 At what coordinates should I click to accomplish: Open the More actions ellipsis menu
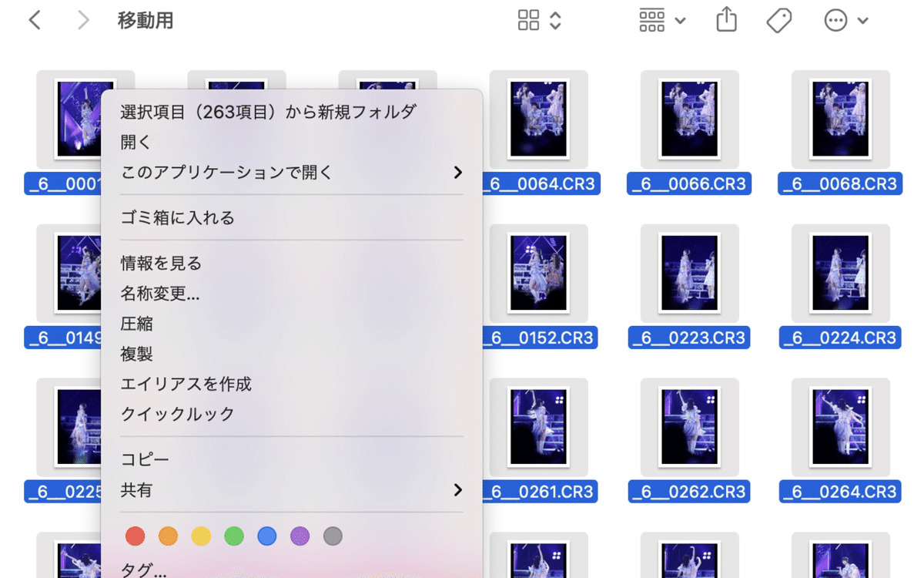click(845, 21)
